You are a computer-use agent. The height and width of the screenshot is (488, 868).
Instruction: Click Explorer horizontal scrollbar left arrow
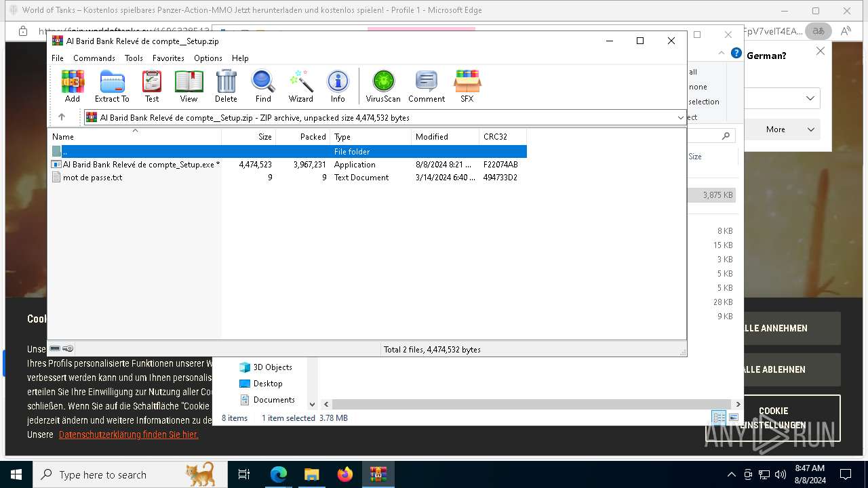pyautogui.click(x=326, y=404)
